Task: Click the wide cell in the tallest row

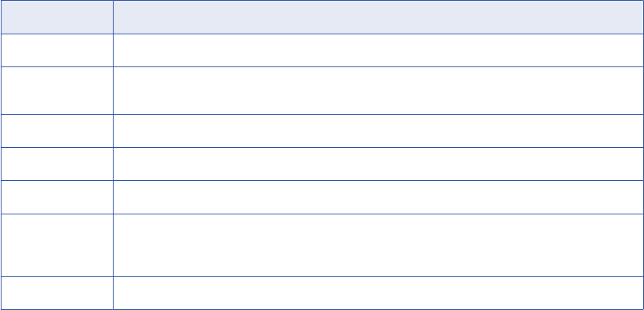Action: [377, 245]
